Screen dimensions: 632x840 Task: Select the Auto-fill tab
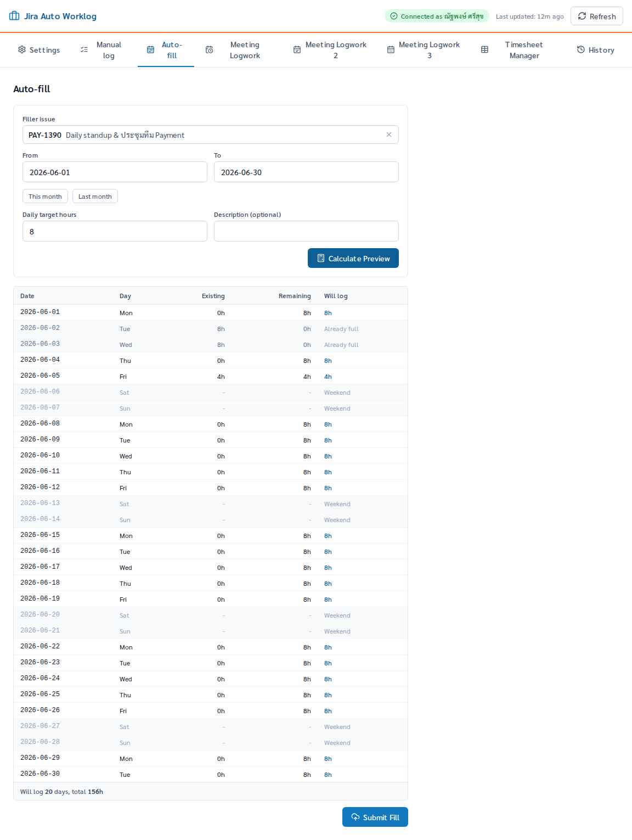[x=166, y=50]
